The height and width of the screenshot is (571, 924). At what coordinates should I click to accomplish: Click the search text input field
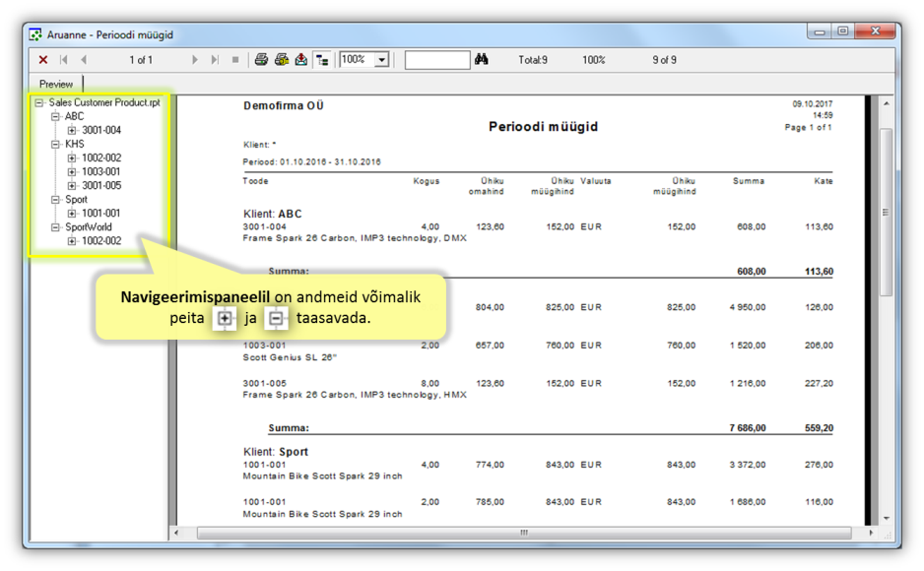click(x=436, y=60)
